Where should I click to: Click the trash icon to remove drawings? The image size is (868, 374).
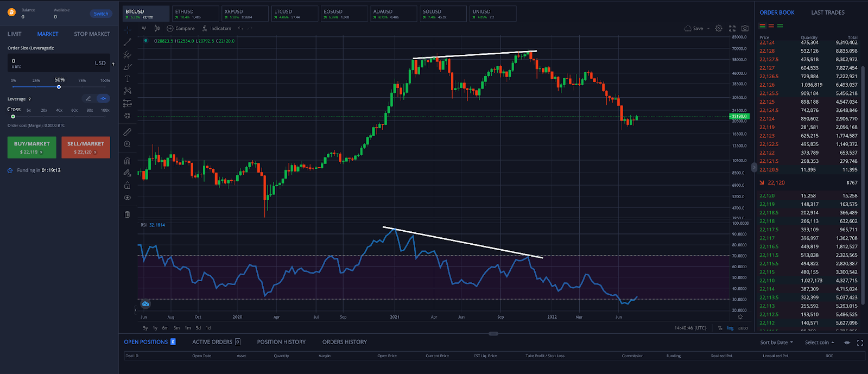(128, 214)
